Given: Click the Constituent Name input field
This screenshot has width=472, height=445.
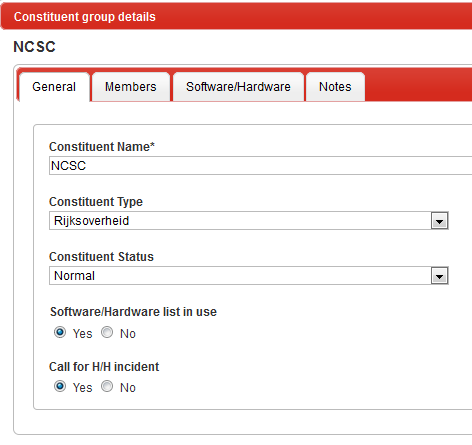Looking at the screenshot, I should coord(260,165).
